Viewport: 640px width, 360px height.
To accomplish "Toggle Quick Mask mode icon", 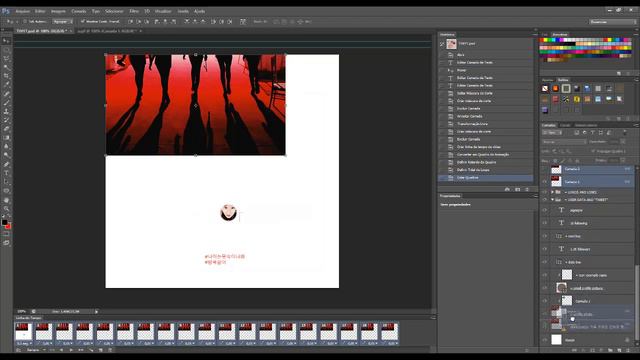I will point(6,234).
